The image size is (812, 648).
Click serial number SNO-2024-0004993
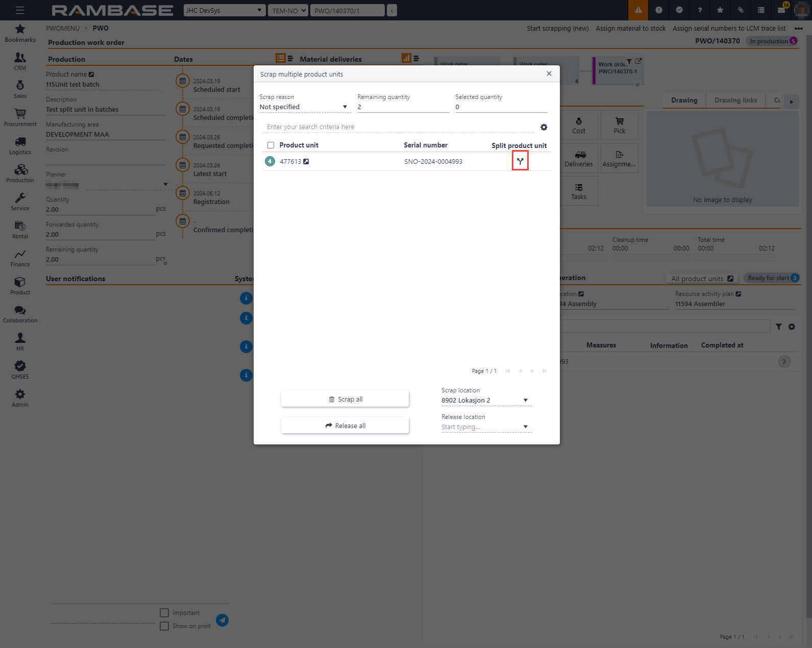[x=433, y=162]
